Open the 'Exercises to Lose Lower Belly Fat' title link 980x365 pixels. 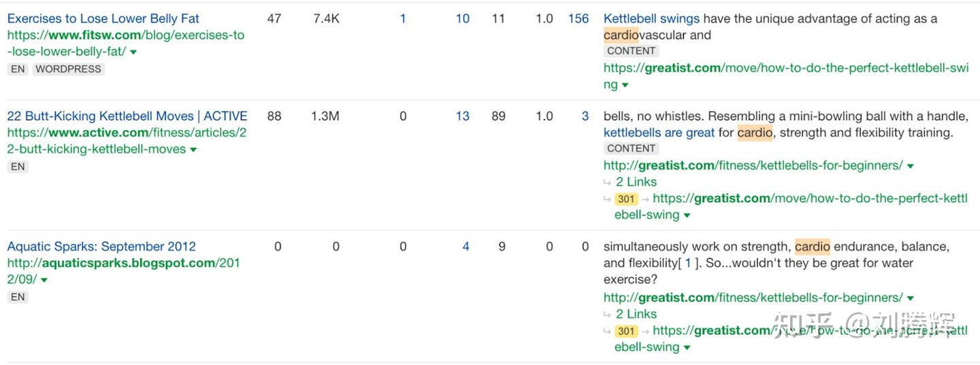pyautogui.click(x=103, y=18)
